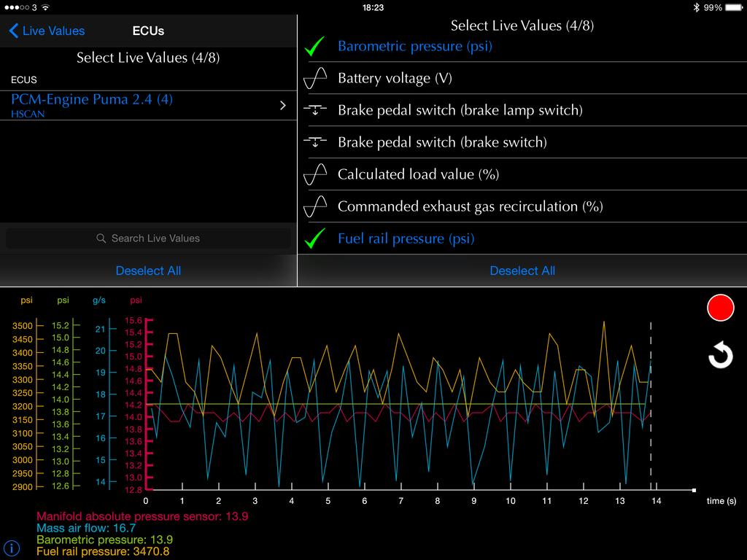The width and height of the screenshot is (747, 560).
Task: Select the Fuel rail pressure legend entry
Action: (x=103, y=552)
